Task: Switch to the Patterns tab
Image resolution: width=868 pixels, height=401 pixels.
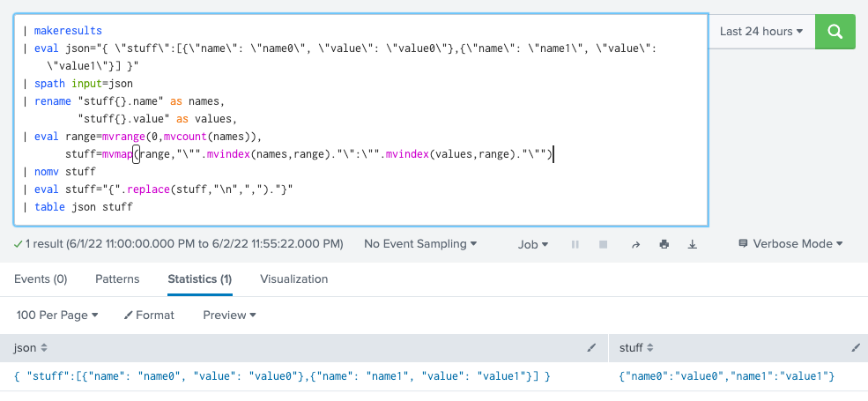Action: click(117, 279)
